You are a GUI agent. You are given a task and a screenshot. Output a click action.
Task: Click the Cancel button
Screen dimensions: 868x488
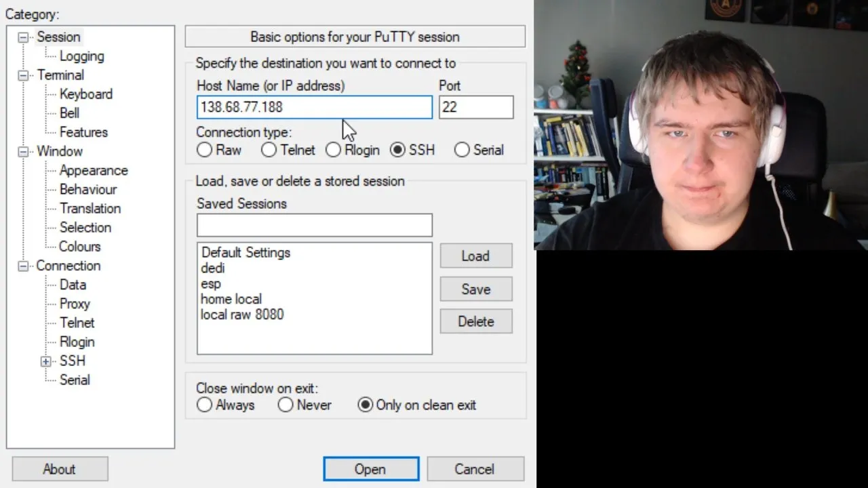475,469
